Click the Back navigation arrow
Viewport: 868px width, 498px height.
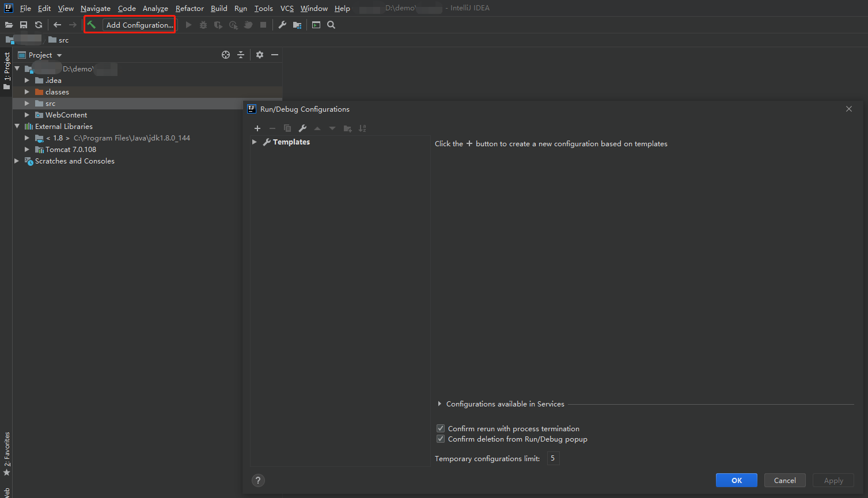(x=57, y=25)
